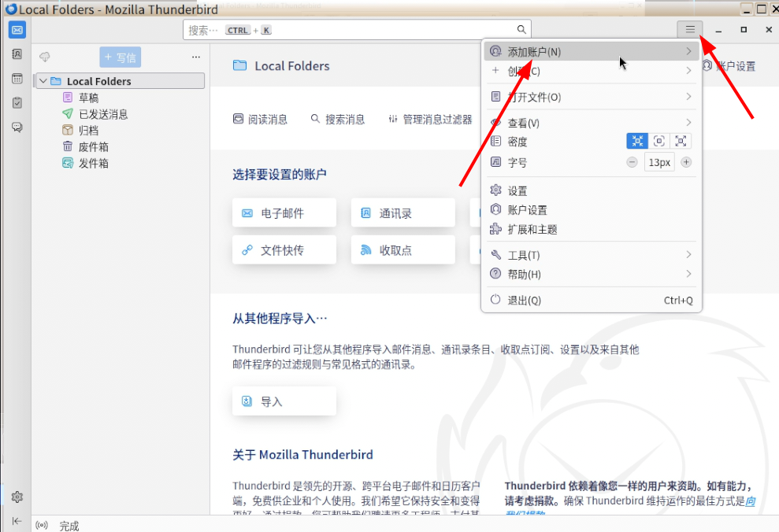The width and height of the screenshot is (779, 532).
Task: Open the Address Book space icon
Action: click(x=17, y=54)
